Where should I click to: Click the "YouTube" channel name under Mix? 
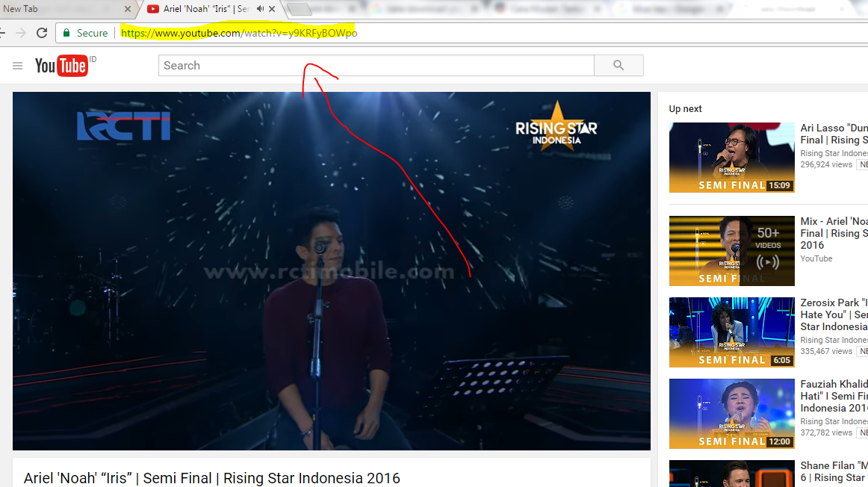[816, 258]
